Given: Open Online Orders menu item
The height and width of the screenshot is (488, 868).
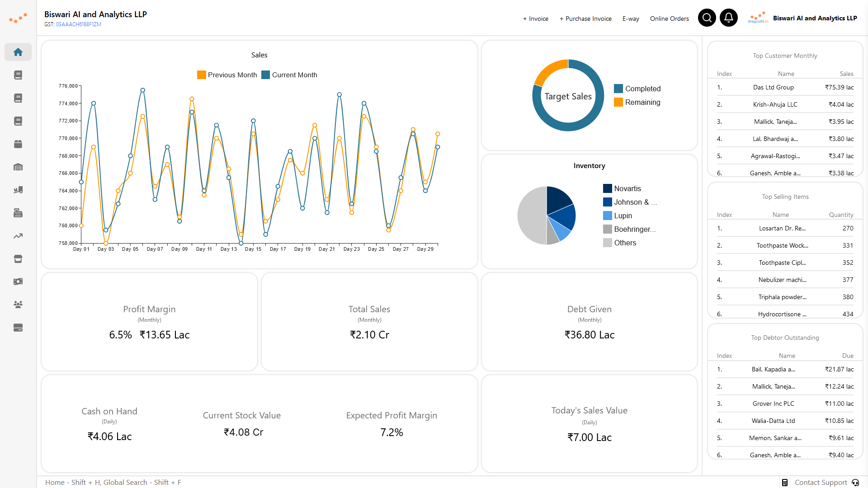Looking at the screenshot, I should point(670,19).
